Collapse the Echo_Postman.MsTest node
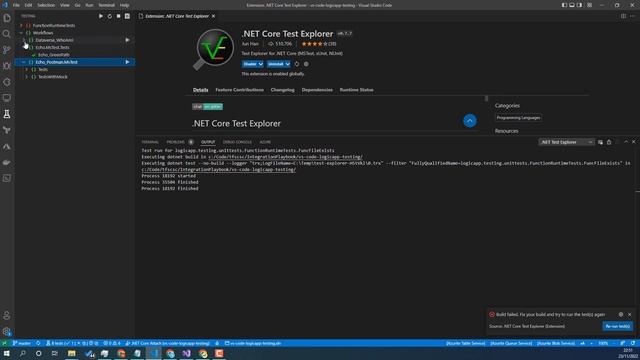Viewport: 640px width, 360px height. (x=24, y=62)
